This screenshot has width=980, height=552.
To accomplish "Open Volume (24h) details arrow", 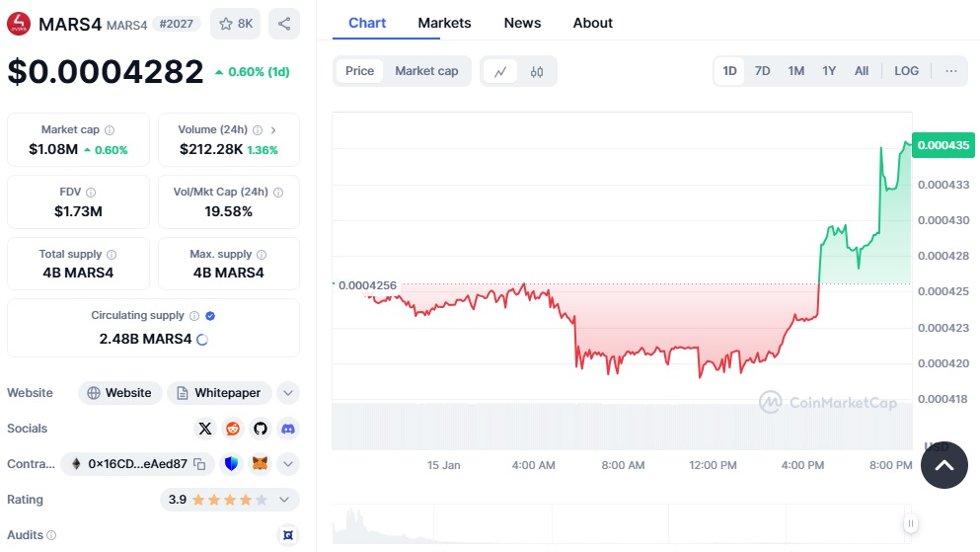I will pyautogui.click(x=273, y=130).
